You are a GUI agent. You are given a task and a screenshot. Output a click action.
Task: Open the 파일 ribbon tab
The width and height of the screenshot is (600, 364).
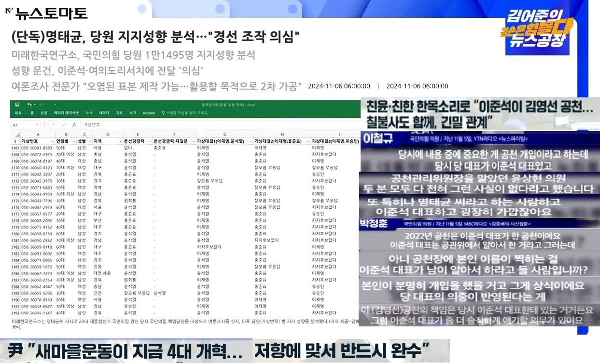18,113
